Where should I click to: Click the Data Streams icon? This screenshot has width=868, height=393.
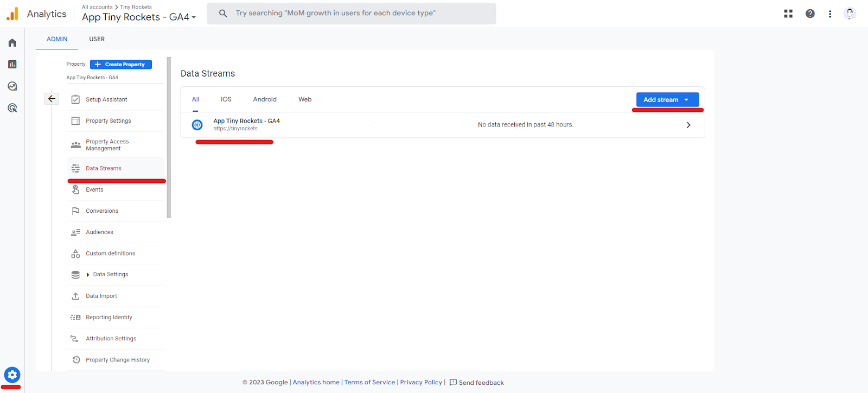[75, 168]
